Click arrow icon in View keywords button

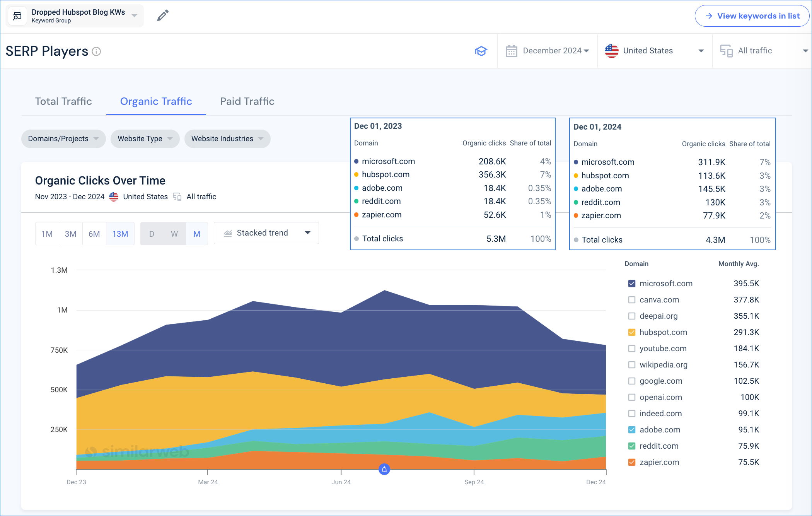(709, 16)
